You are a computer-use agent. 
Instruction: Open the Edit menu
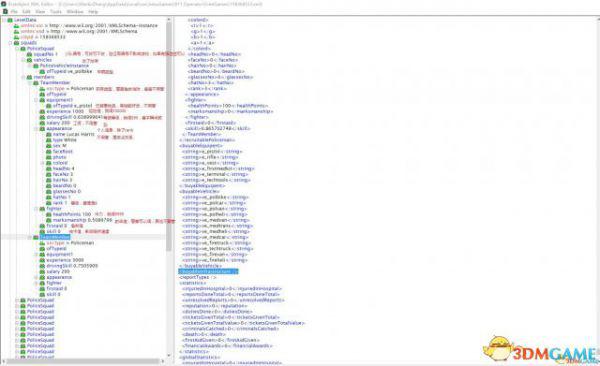point(26,12)
